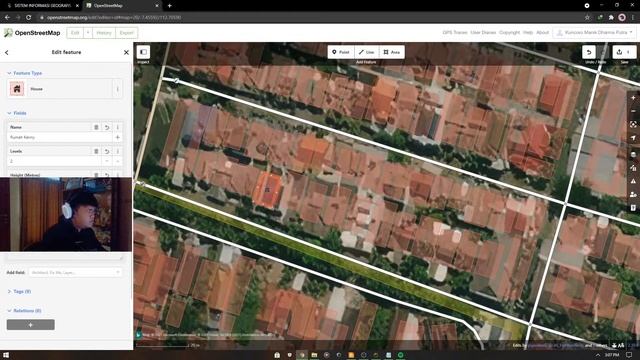Decrease the Levels value
Image resolution: width=640 pixels, height=360 pixels.
(x=107, y=161)
